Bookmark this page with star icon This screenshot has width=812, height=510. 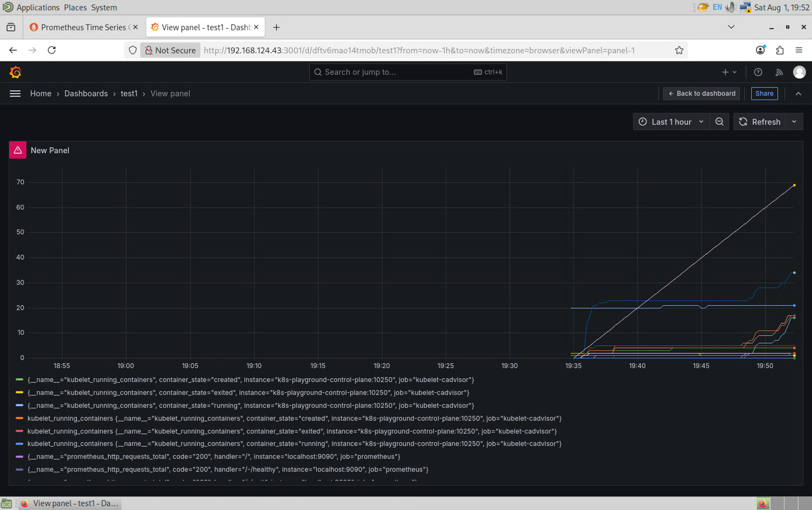pyautogui.click(x=679, y=50)
